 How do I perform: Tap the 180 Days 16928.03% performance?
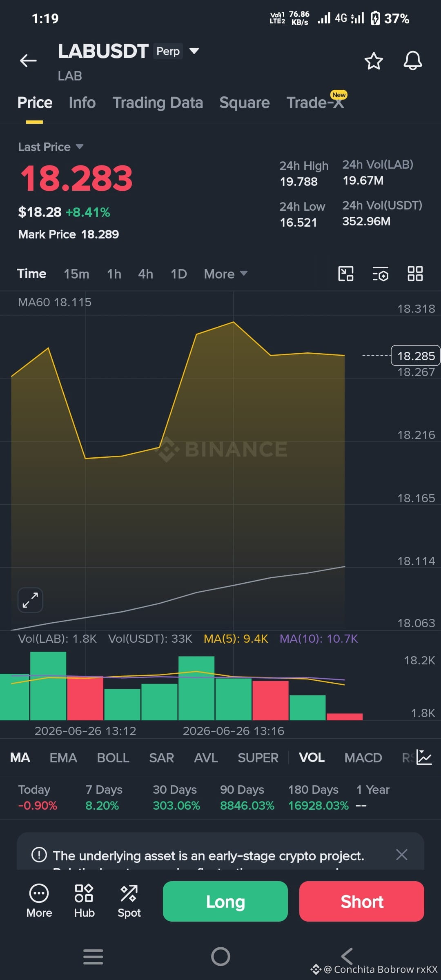coord(318,797)
